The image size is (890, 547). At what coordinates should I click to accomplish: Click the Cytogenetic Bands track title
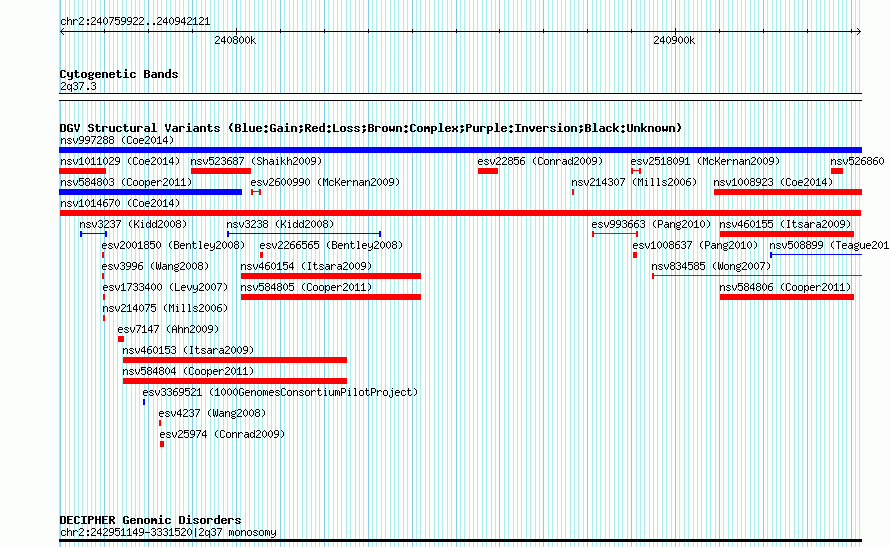click(119, 74)
